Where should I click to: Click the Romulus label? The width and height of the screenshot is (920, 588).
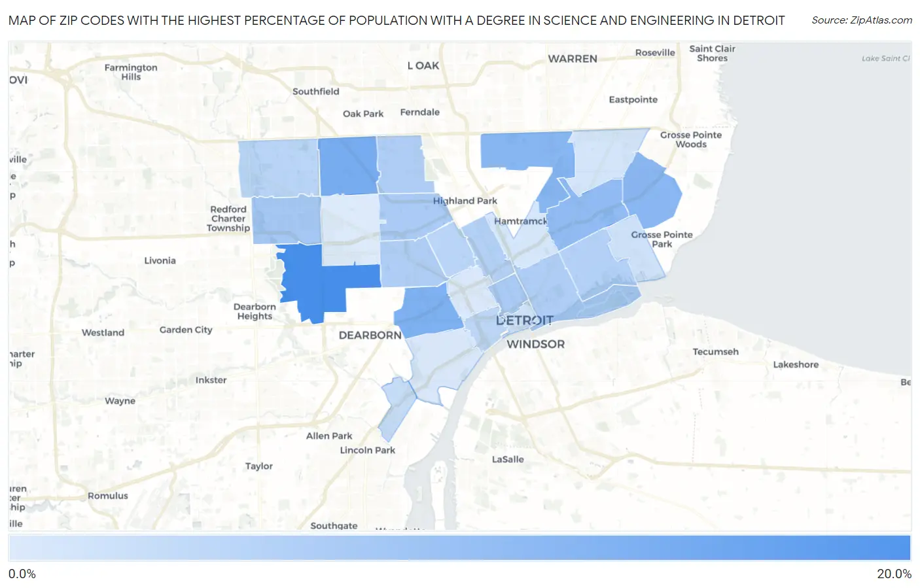(x=108, y=496)
